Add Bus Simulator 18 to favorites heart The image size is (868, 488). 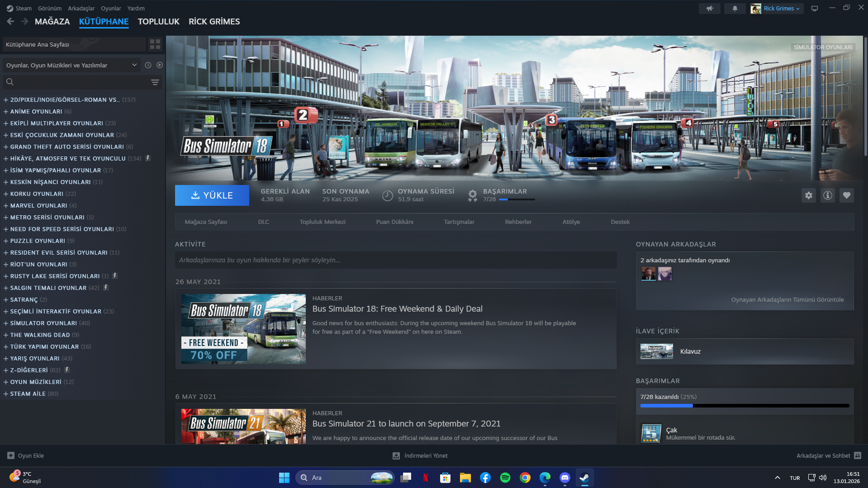coord(846,195)
